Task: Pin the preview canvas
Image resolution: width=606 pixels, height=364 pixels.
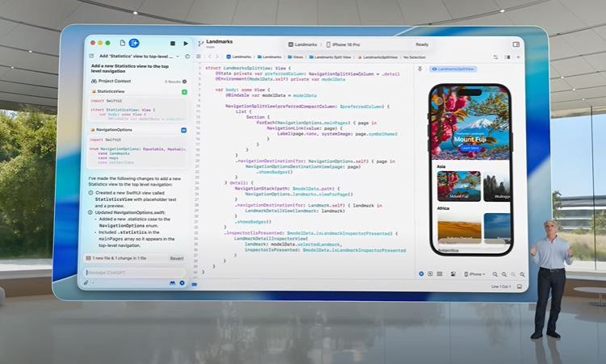Action: pos(420,69)
